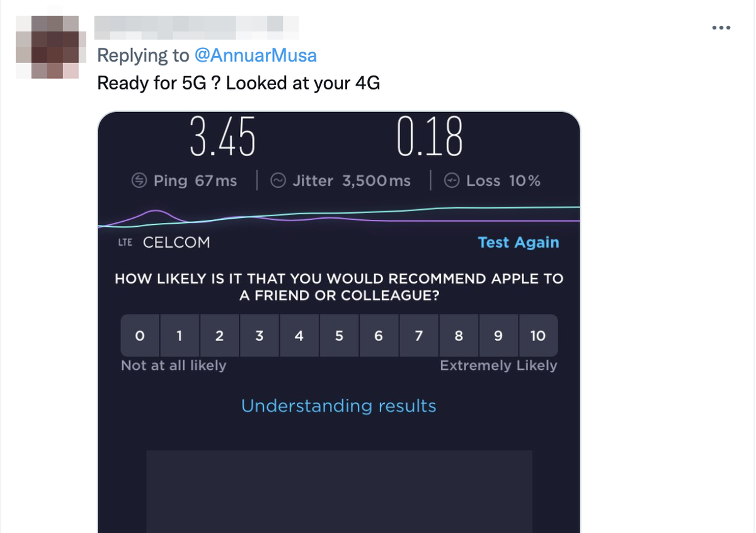Select rating 8 on the scale
756x533 pixels.
point(458,336)
